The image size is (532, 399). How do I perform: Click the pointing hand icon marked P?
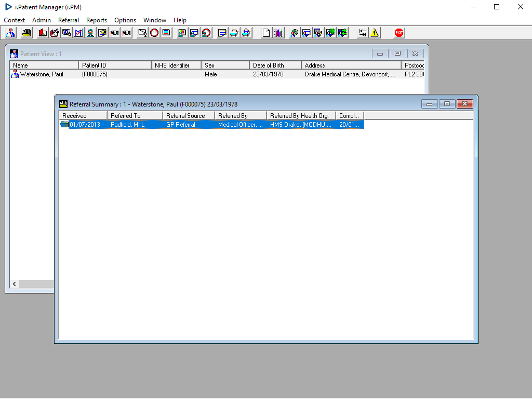click(126, 33)
